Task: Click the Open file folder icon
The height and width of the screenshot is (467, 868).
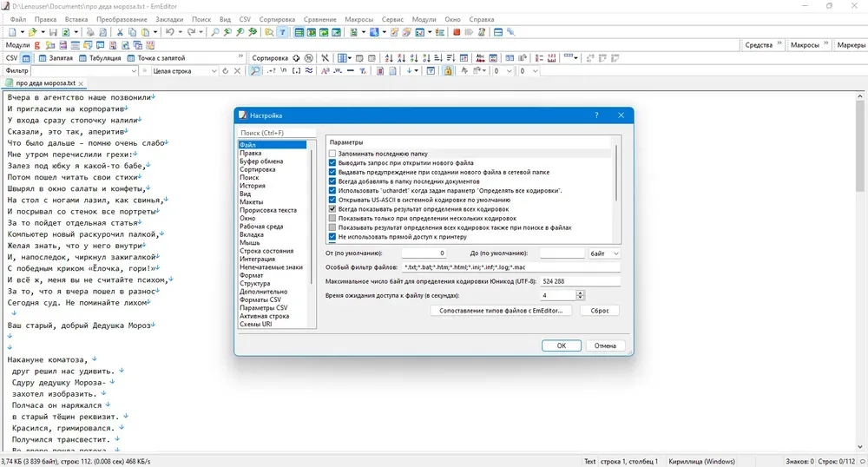Action: pyautogui.click(x=32, y=32)
